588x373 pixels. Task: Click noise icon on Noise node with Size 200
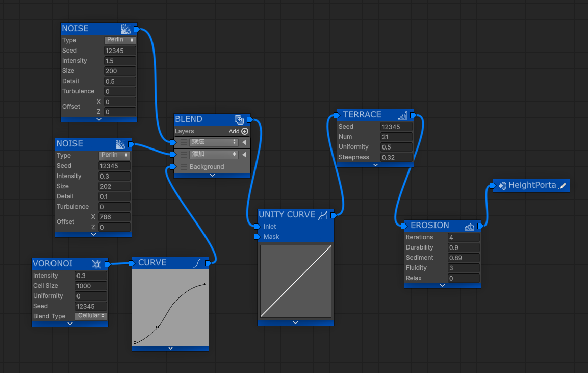(x=126, y=29)
